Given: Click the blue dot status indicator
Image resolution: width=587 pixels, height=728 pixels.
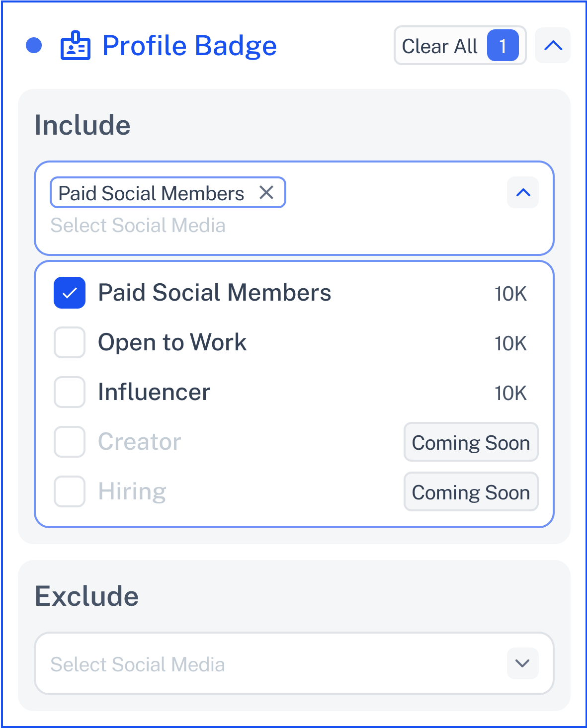Looking at the screenshot, I should tap(34, 45).
